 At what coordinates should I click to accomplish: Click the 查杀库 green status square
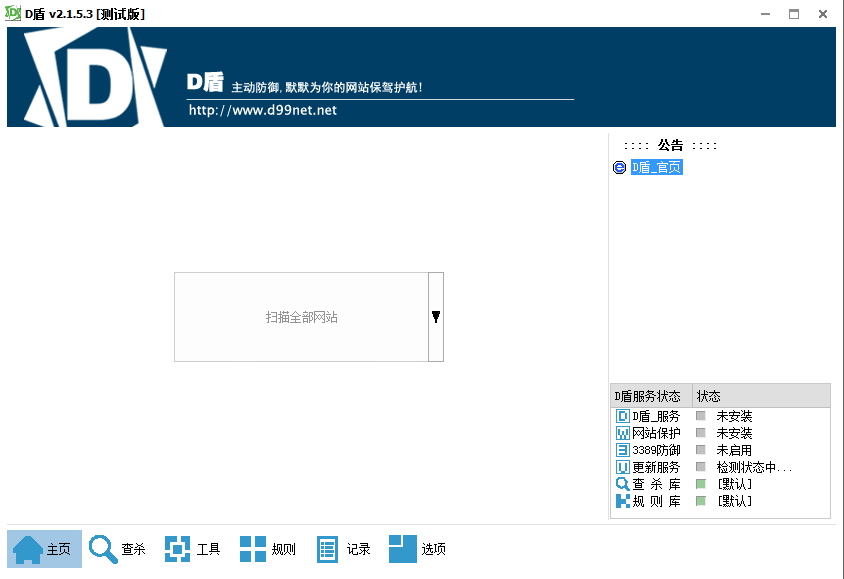tap(701, 484)
